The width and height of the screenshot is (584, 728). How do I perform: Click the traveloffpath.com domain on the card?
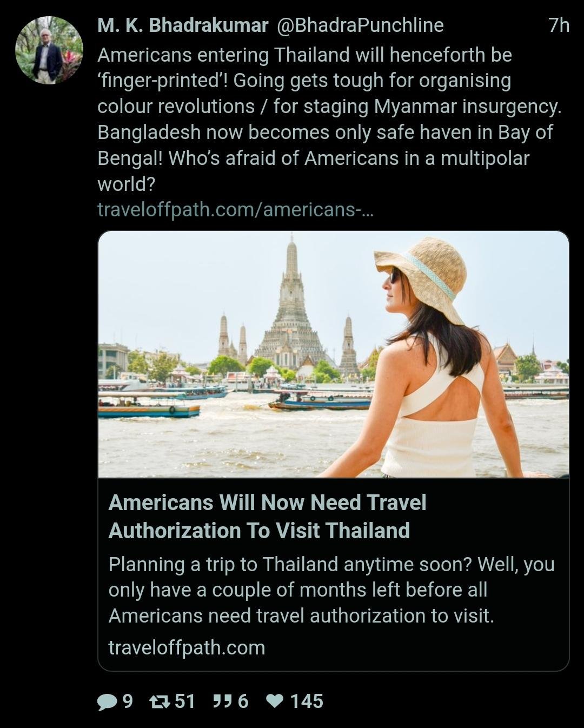[187, 647]
